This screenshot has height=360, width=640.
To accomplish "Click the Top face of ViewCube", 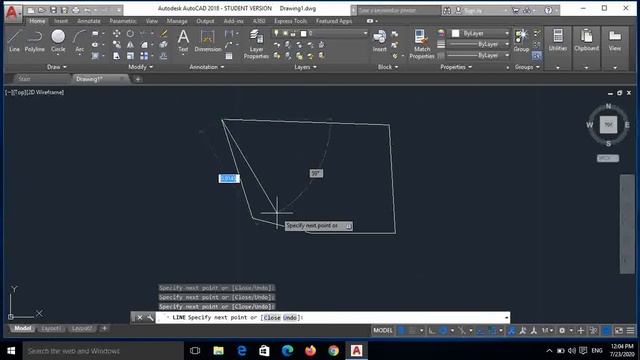I will point(608,124).
